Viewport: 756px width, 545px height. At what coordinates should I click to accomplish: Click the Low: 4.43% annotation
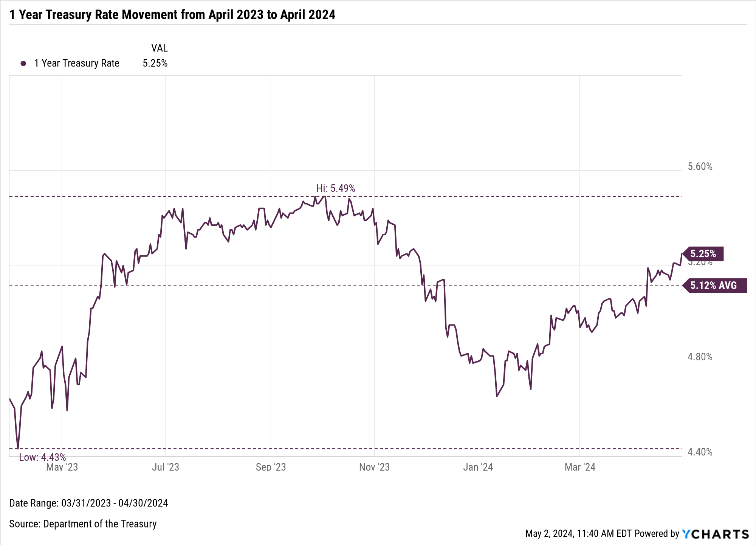tap(42, 457)
